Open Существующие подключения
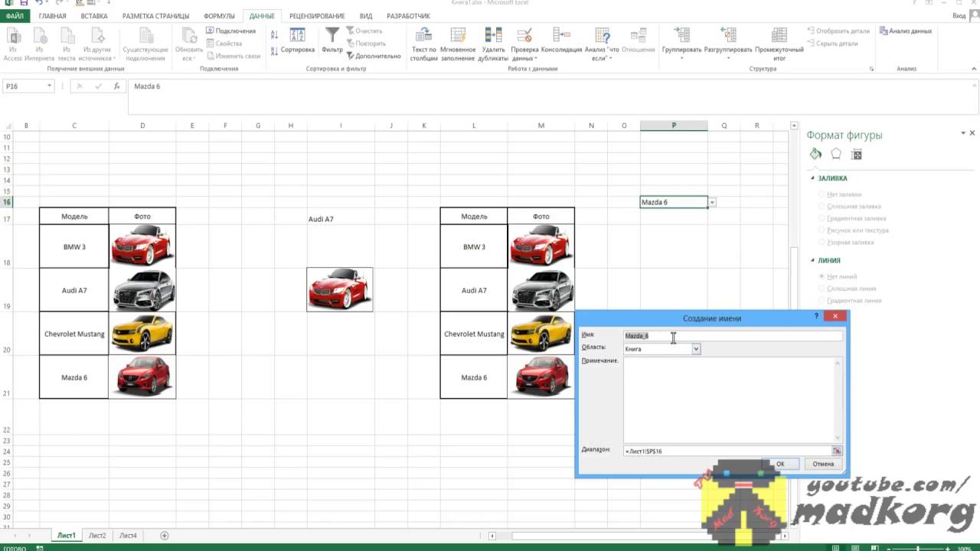 point(145,44)
